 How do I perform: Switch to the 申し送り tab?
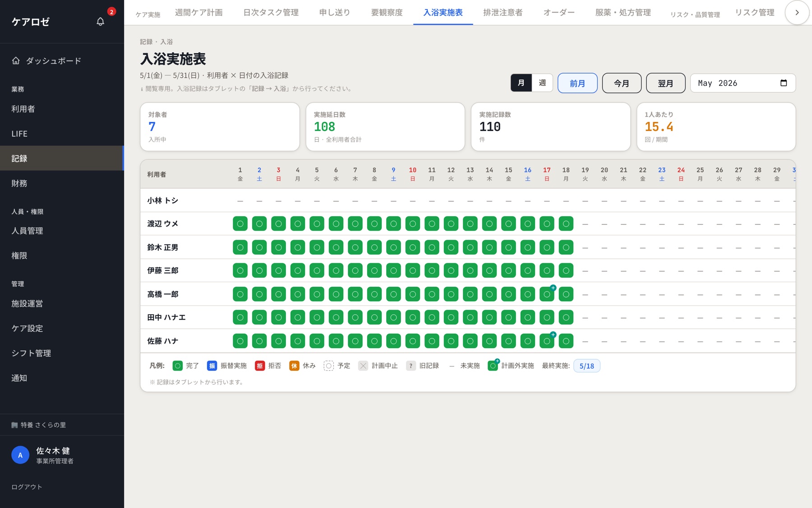point(335,13)
